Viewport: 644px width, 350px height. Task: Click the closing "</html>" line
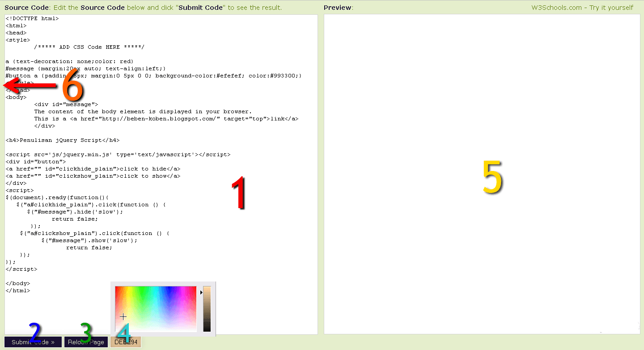[18, 290]
